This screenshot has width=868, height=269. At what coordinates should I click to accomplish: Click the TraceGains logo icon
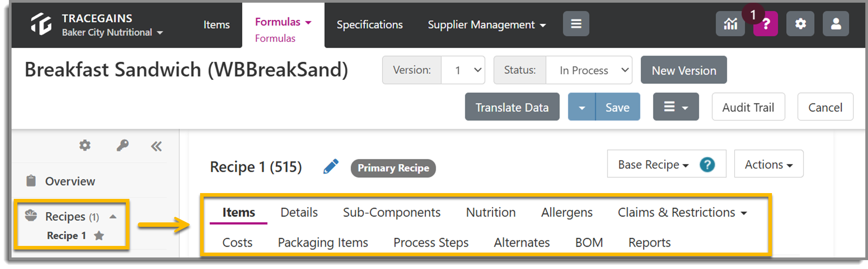tap(41, 24)
